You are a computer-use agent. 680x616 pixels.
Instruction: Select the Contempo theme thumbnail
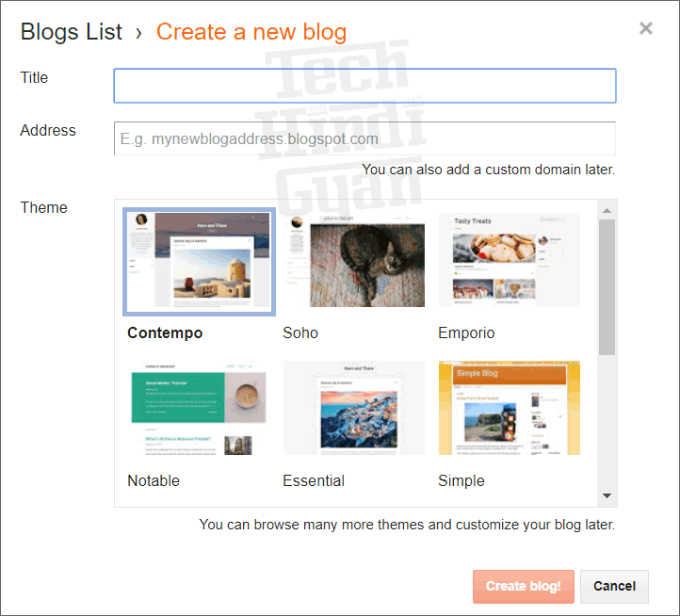click(x=199, y=262)
